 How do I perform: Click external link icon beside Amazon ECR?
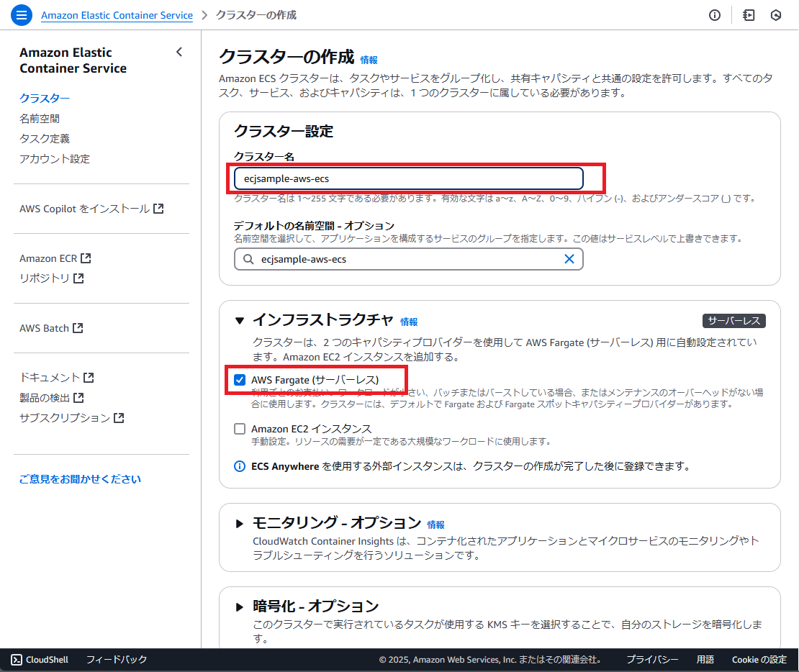(x=86, y=258)
